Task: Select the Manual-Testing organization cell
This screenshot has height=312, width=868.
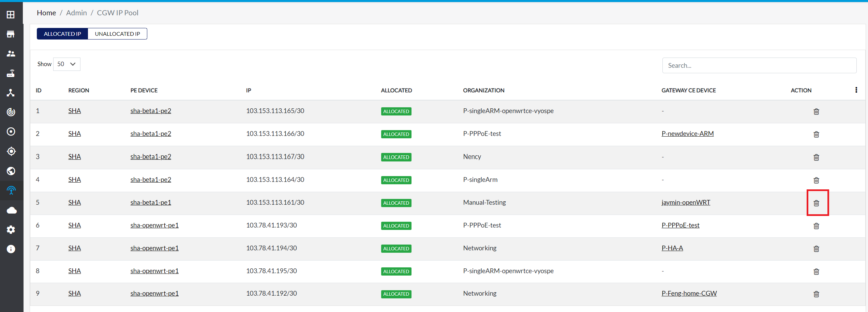Action: click(484, 202)
